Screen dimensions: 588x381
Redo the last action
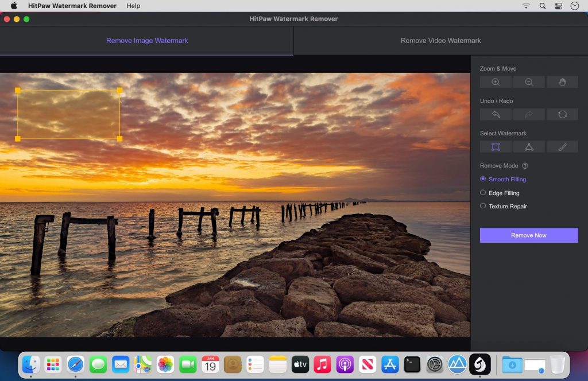coord(529,114)
